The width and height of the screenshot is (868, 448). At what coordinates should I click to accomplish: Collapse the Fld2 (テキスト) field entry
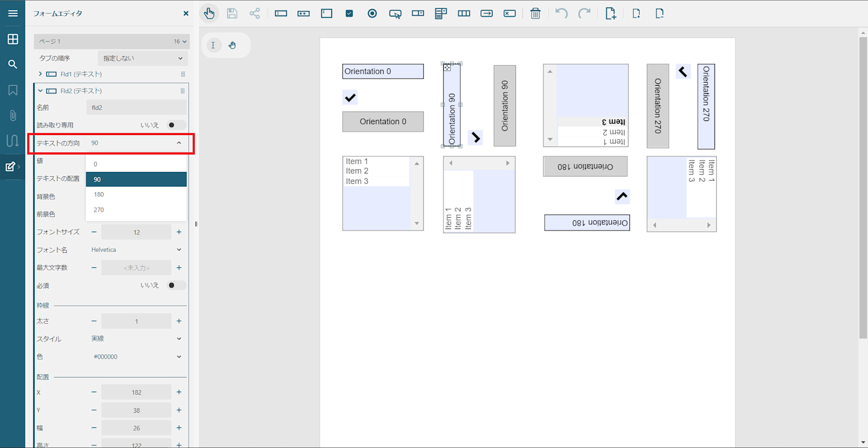coord(40,91)
